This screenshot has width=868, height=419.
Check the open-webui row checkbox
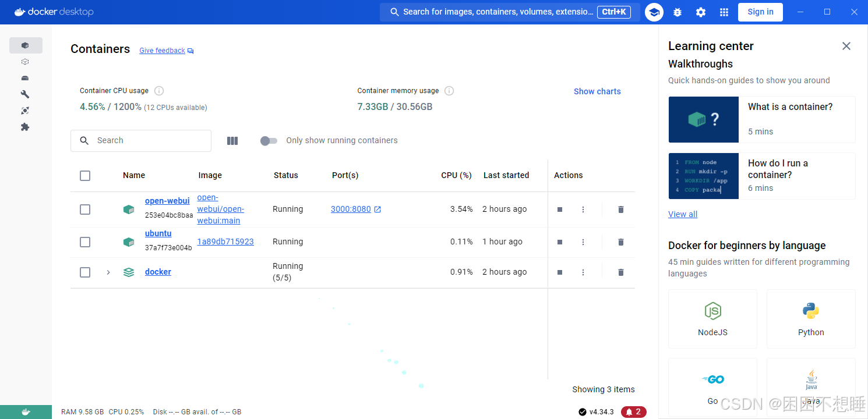click(x=85, y=210)
